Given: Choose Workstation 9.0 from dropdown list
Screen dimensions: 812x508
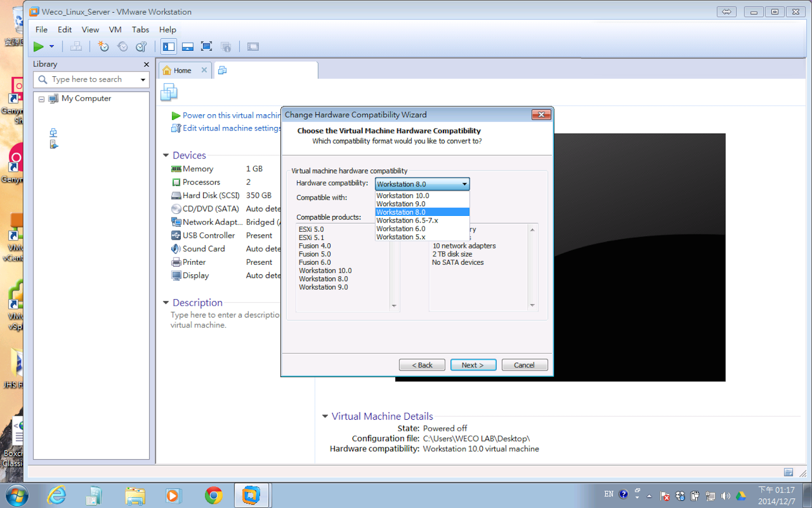Looking at the screenshot, I should click(422, 204).
